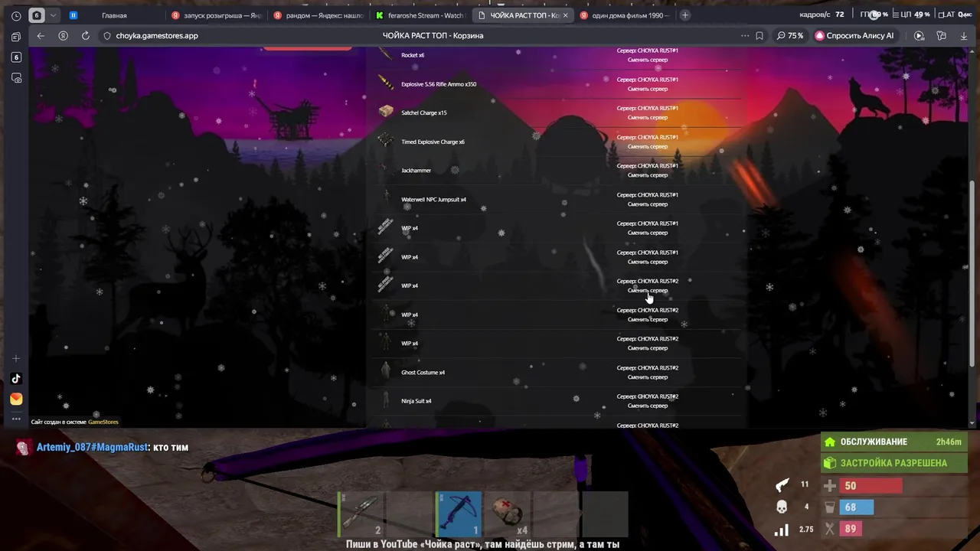
Task: Bookmark this page
Action: click(759, 35)
